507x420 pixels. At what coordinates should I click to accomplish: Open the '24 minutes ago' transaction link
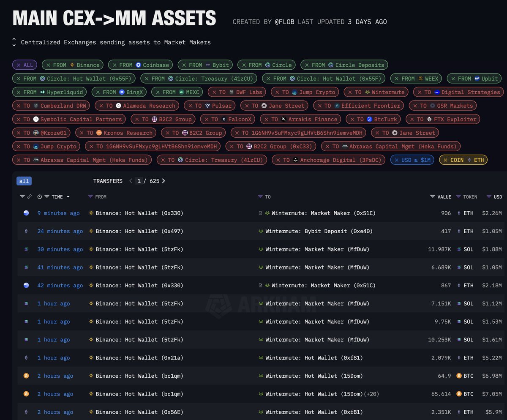pyautogui.click(x=60, y=232)
